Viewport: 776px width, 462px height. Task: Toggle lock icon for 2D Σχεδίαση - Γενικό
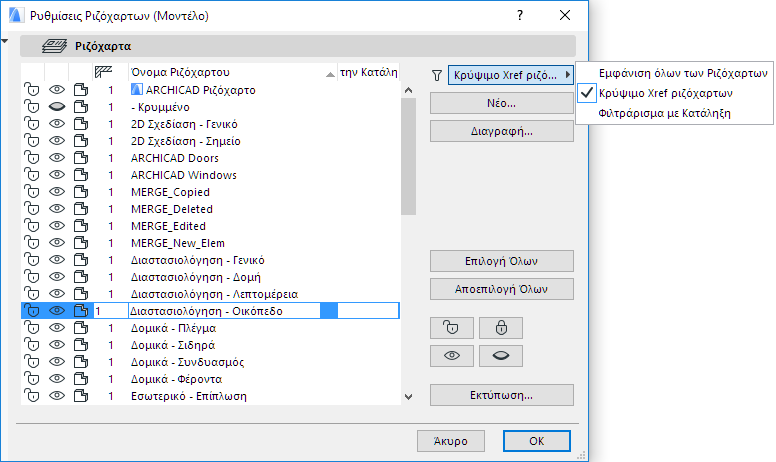click(32, 124)
